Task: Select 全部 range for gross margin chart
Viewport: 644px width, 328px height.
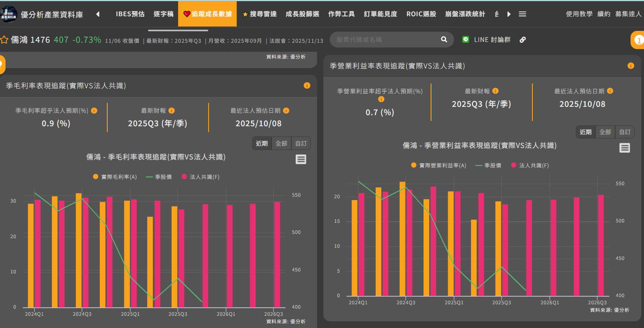Action: [281, 143]
